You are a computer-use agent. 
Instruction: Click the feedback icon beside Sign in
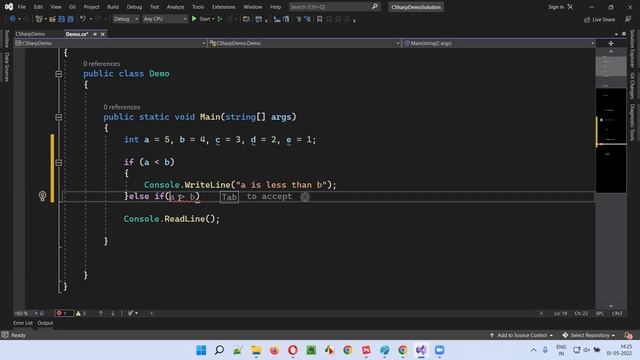pyautogui.click(x=570, y=7)
